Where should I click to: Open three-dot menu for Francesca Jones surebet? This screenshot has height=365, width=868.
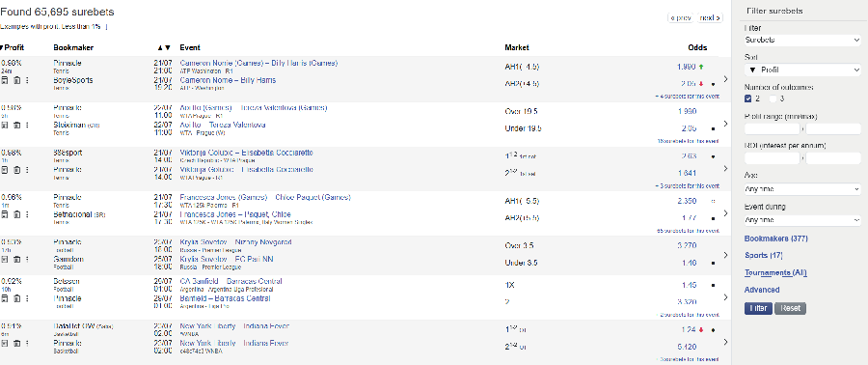pyautogui.click(x=27, y=214)
